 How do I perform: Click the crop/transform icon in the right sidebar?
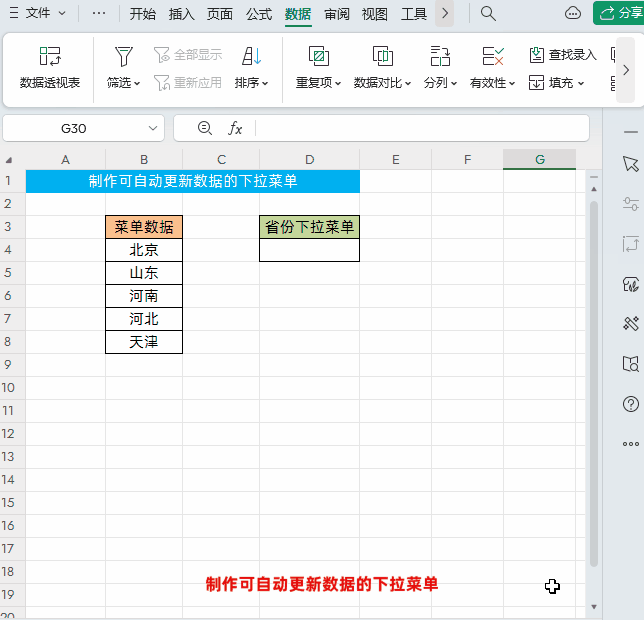pos(630,244)
